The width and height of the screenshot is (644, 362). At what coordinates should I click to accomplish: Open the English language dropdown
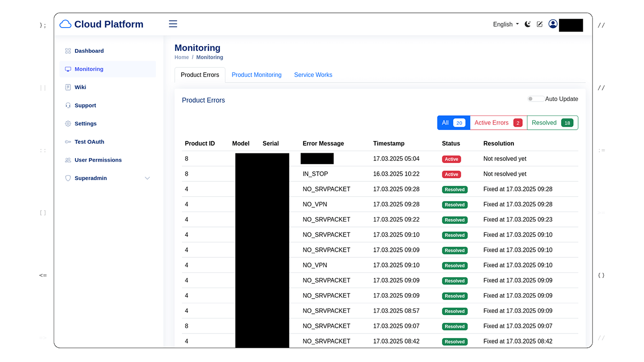(x=506, y=24)
